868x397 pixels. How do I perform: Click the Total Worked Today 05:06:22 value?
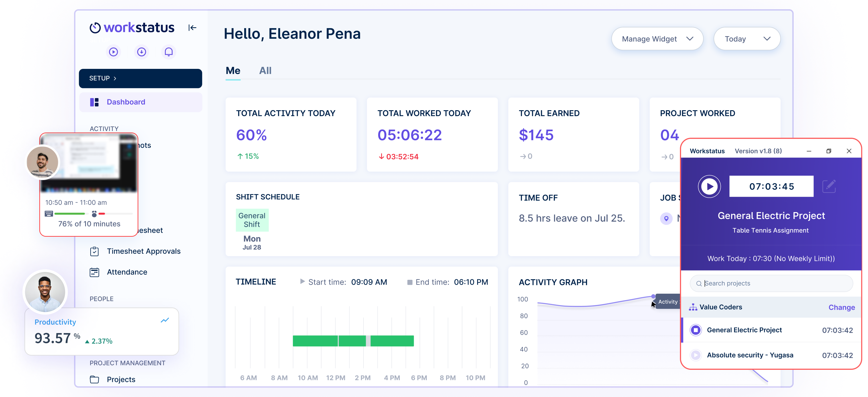409,135
